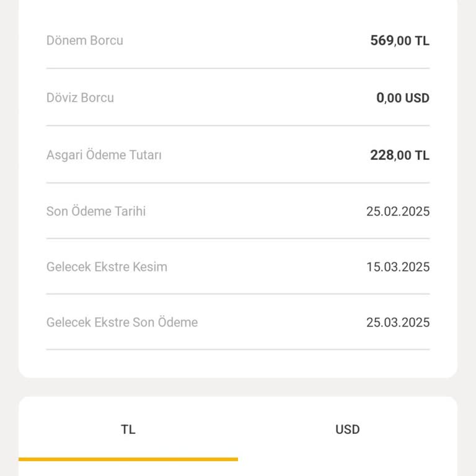Screen dimensions: 476x476
Task: Tap the Son Ödeme Tarihi label
Action: pyautogui.click(x=96, y=211)
